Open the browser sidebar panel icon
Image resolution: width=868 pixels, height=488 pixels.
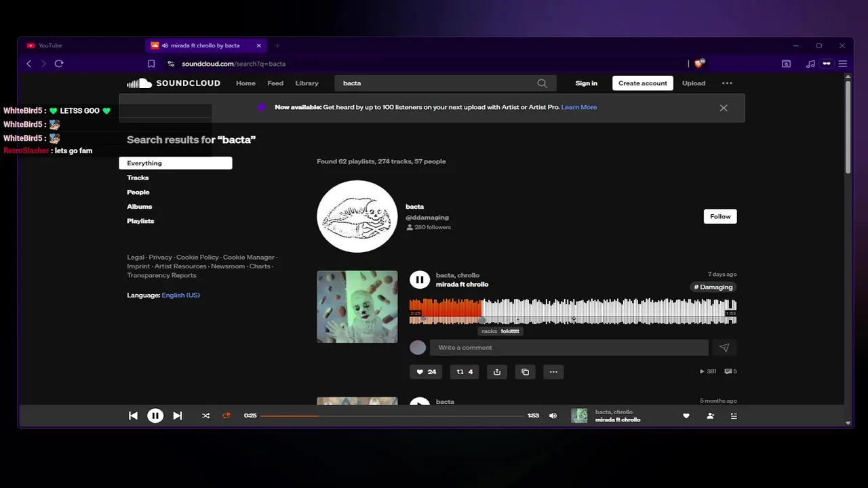786,64
